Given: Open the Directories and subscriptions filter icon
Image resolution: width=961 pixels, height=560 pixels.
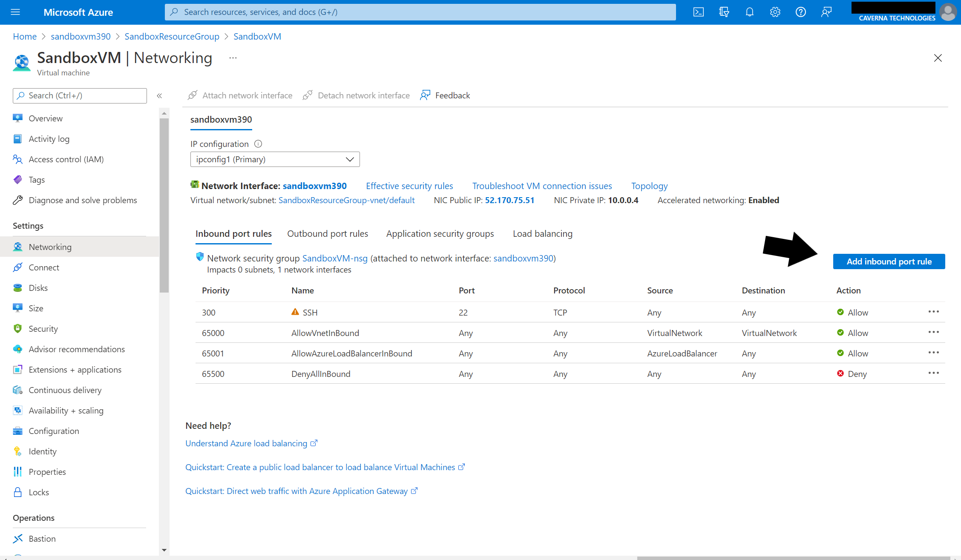Looking at the screenshot, I should 724,12.
